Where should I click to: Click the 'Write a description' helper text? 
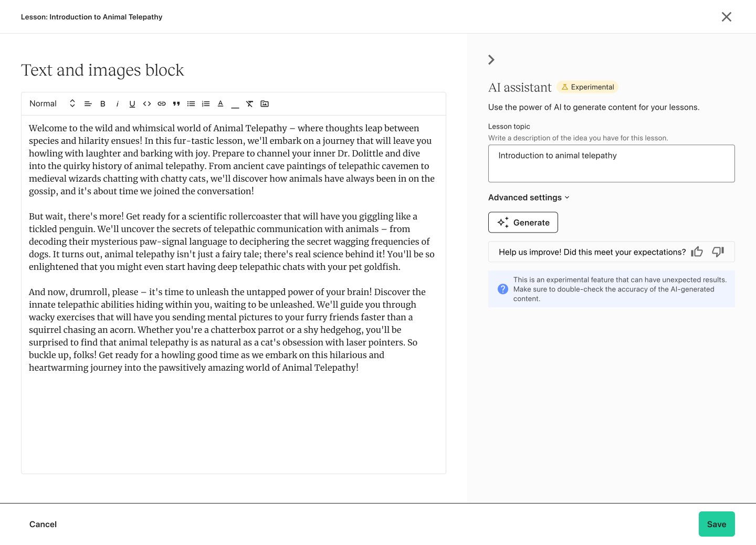click(578, 138)
